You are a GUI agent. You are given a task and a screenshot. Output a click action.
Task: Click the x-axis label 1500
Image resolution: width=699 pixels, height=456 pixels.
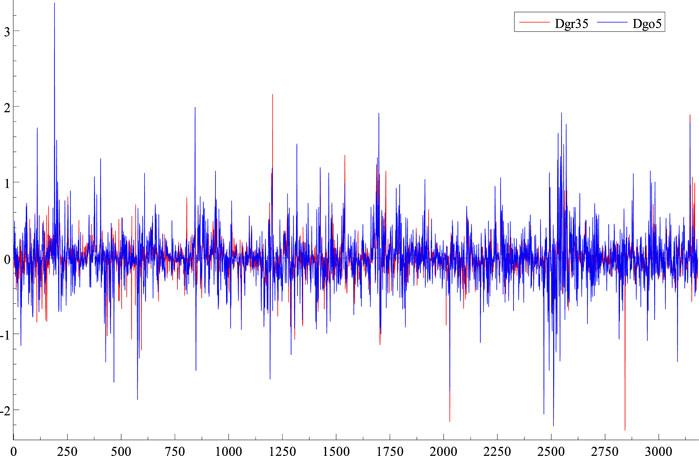tap(336, 451)
